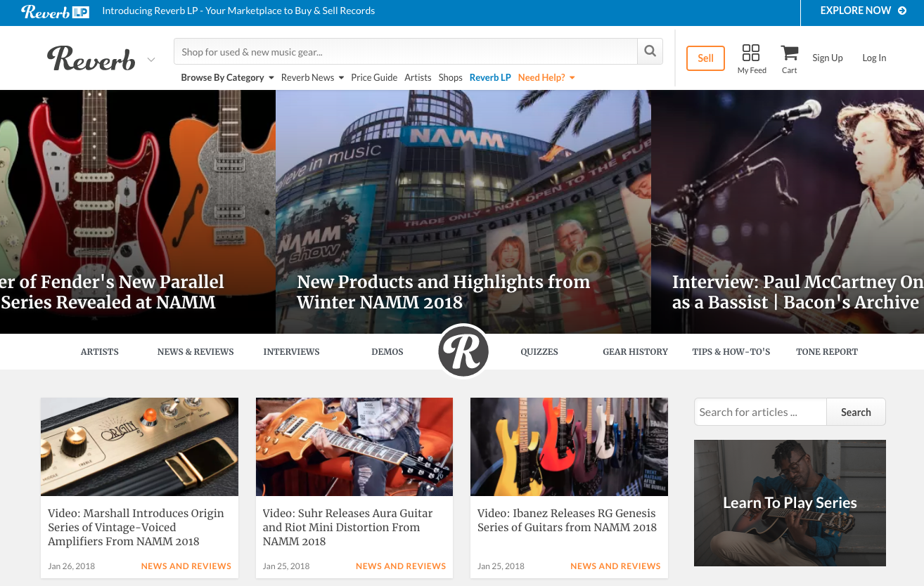Select the QUIZZES tab
Image resolution: width=924 pixels, height=586 pixels.
(539, 351)
